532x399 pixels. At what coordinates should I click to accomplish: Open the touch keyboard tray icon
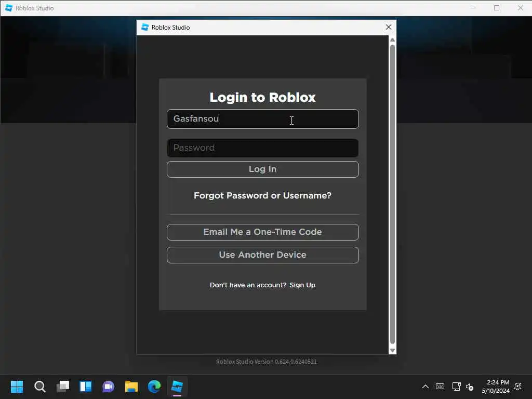click(440, 387)
